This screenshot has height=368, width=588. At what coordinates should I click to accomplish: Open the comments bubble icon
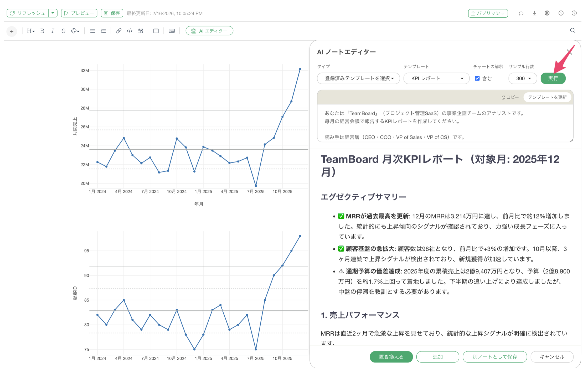521,13
